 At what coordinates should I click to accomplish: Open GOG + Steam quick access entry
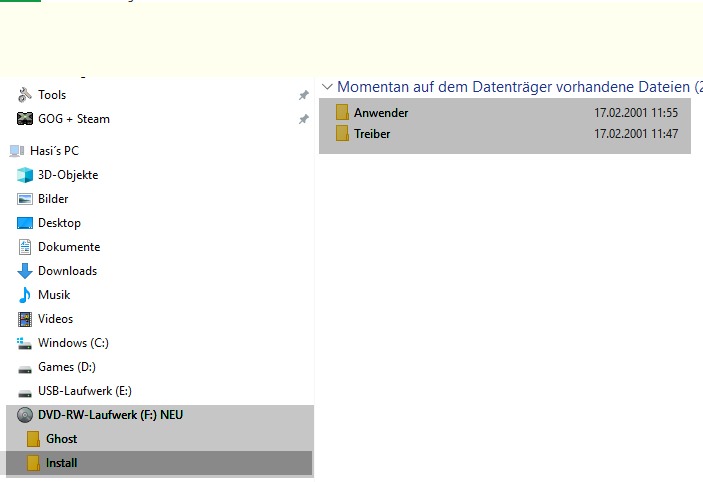click(74, 119)
